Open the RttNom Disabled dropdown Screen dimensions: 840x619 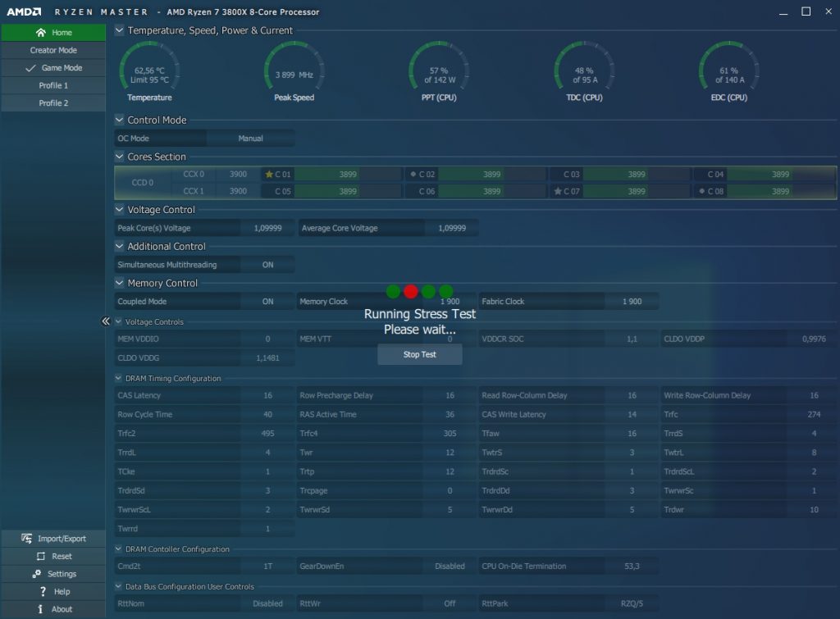coord(267,603)
